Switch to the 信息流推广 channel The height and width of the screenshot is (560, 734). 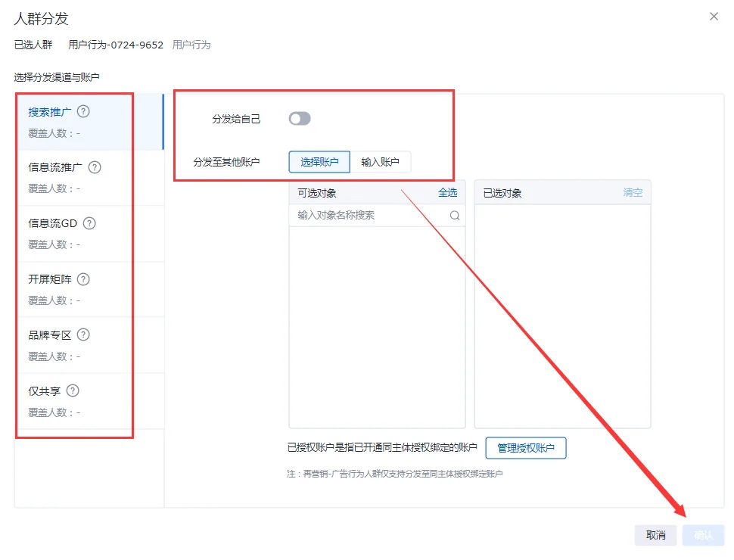[x=89, y=178]
